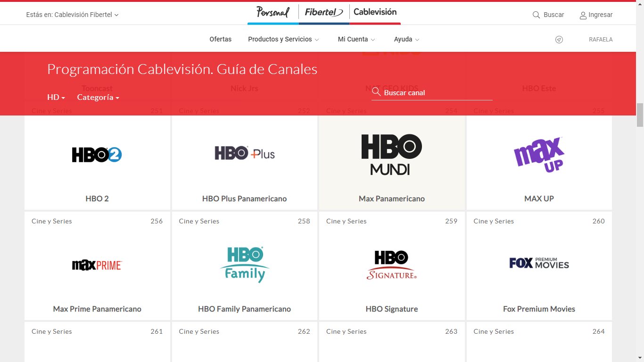The height and width of the screenshot is (362, 644).
Task: Click channel number 263
Action: click(x=451, y=331)
